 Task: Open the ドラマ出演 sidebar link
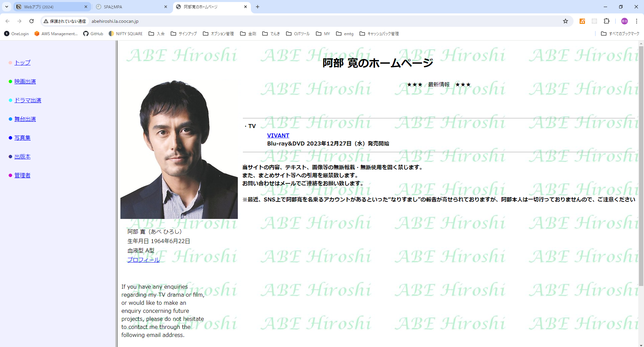point(28,100)
